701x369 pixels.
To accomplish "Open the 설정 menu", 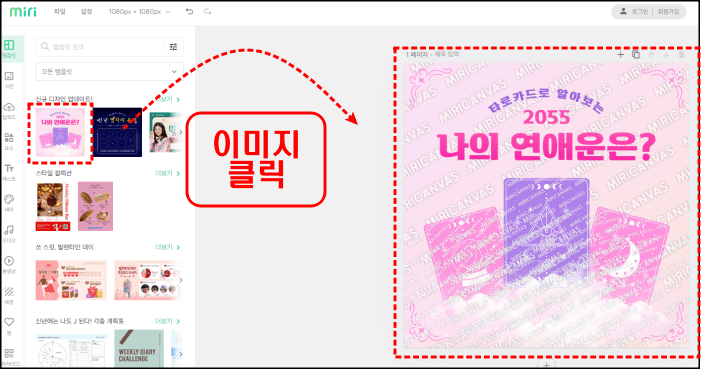I will 86,12.
